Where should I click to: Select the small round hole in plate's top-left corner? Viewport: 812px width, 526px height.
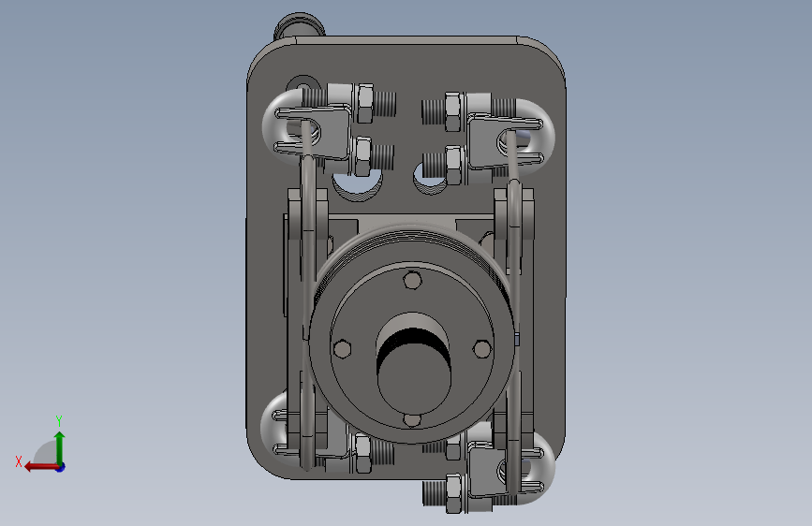coord(302,84)
